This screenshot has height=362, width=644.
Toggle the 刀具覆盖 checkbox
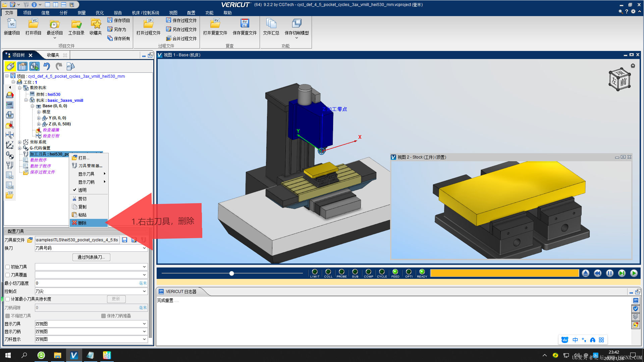[7, 275]
